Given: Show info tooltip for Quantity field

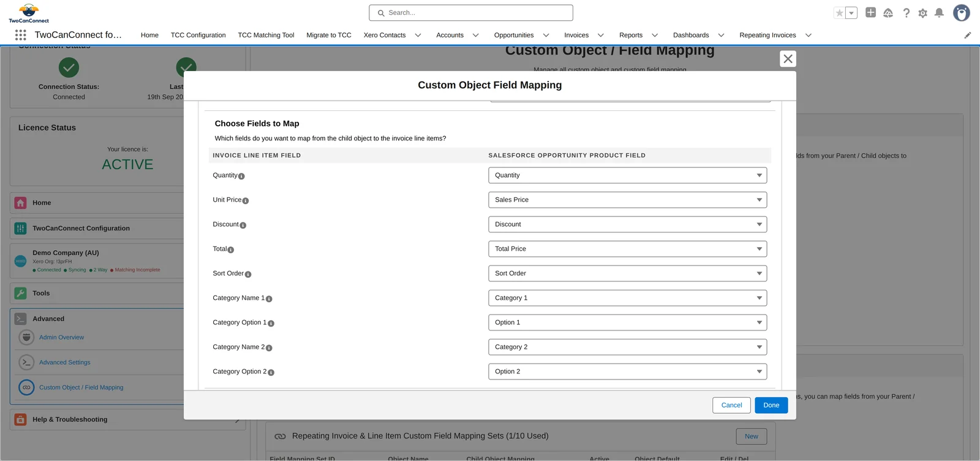Looking at the screenshot, I should (x=241, y=176).
